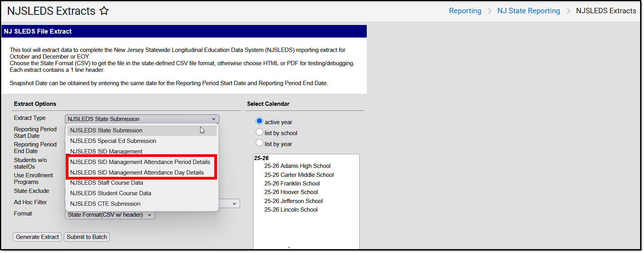This screenshot has height=253, width=644.
Task: Select 25-26 Jefferson School calendar
Action: 294,201
